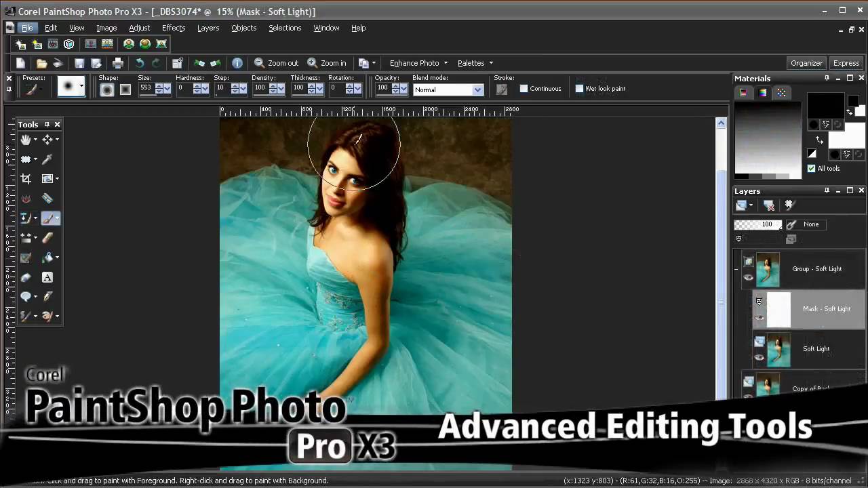The height and width of the screenshot is (488, 868).
Task: Click the Print toolbar icon
Action: pyautogui.click(x=117, y=63)
